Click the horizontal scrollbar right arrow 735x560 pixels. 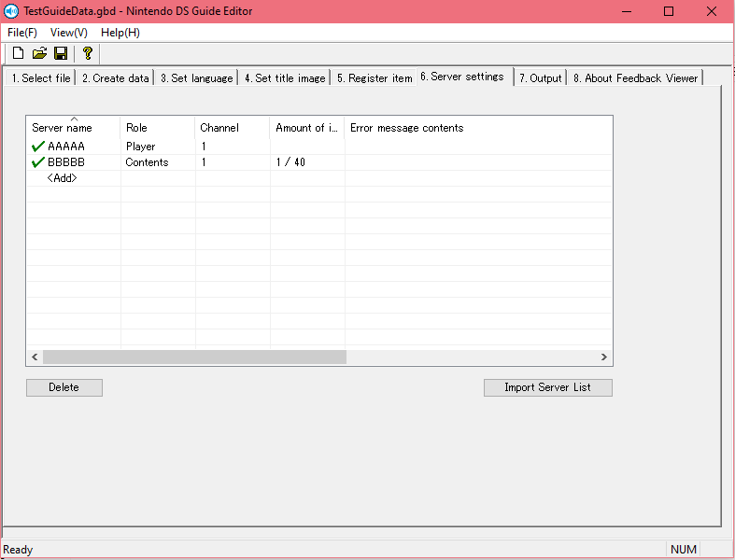tap(604, 357)
